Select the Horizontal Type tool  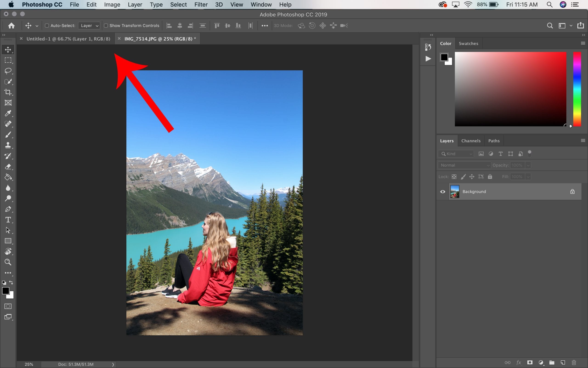click(8, 220)
